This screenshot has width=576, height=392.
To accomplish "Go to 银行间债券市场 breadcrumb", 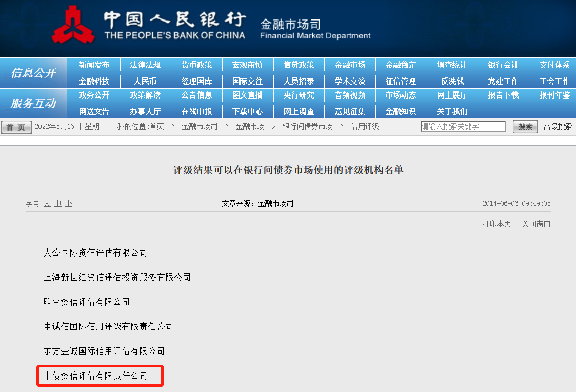I will pyautogui.click(x=308, y=127).
